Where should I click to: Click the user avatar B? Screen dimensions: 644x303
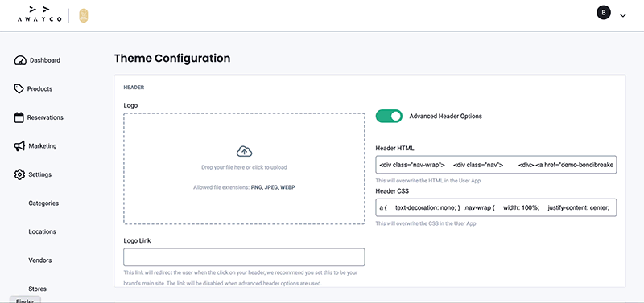click(603, 13)
